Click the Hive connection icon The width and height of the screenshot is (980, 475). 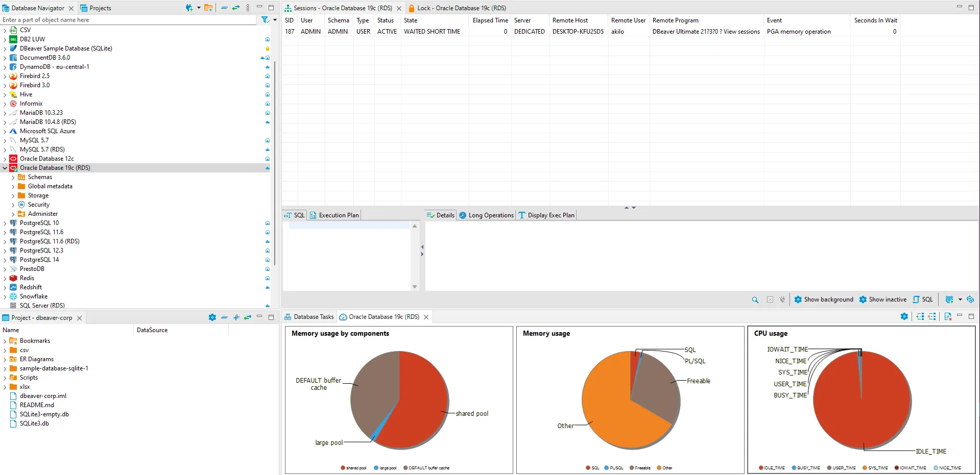tap(13, 94)
